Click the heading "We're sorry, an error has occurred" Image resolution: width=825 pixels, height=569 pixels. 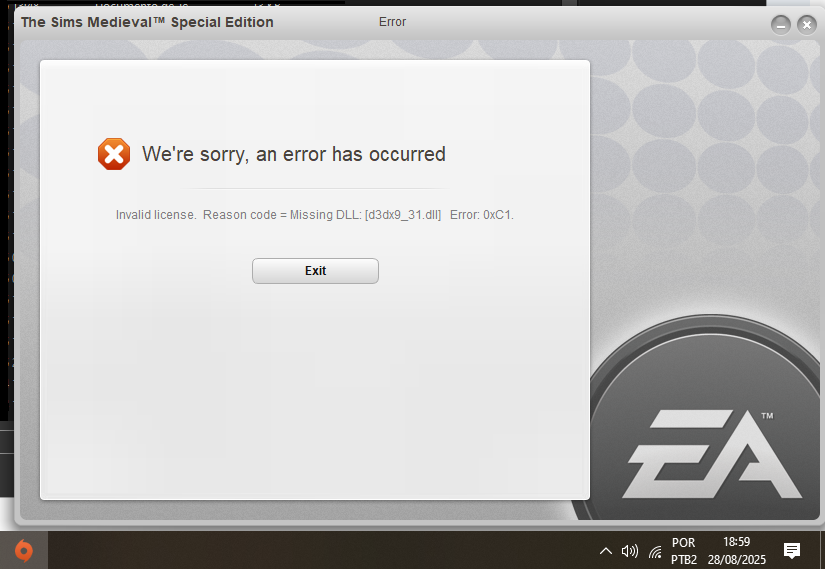point(294,154)
